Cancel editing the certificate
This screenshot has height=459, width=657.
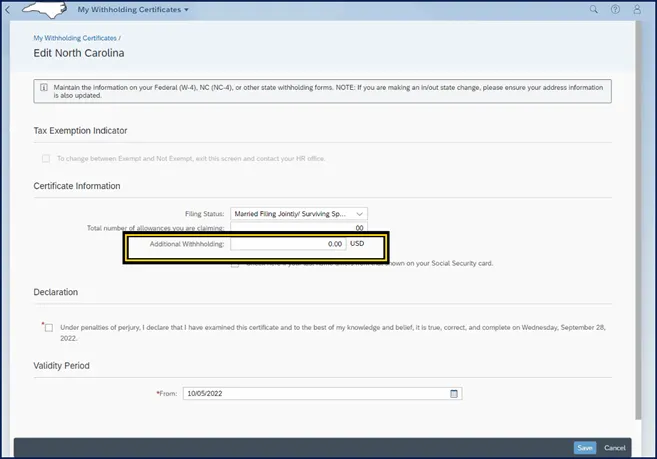(x=615, y=448)
